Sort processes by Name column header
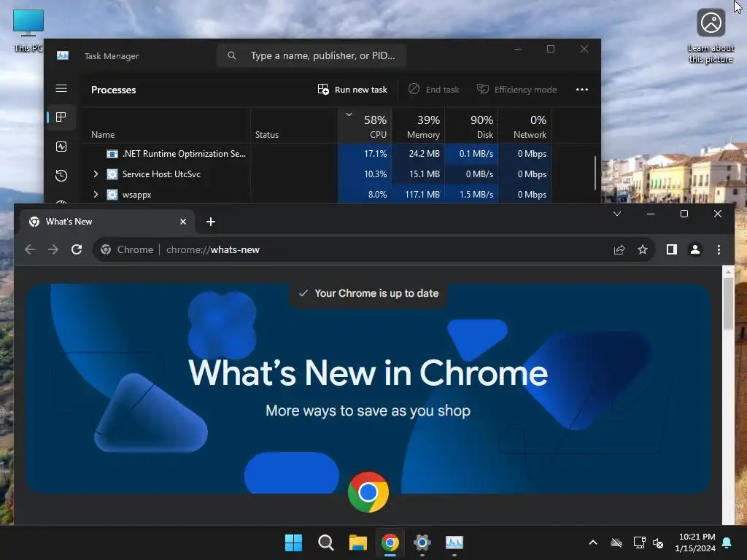The image size is (747, 560). point(103,135)
